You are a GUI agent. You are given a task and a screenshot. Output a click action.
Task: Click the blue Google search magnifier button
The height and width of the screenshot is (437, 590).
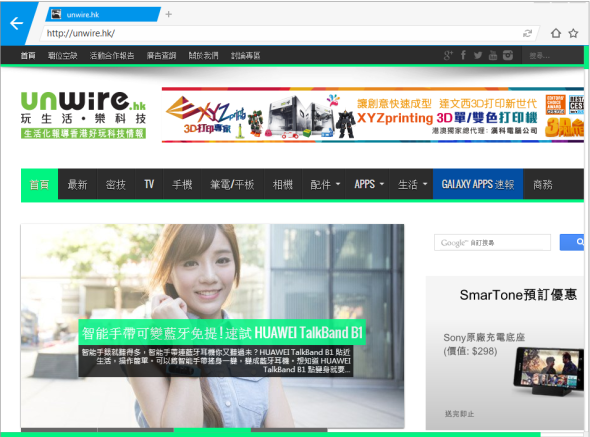click(x=572, y=242)
